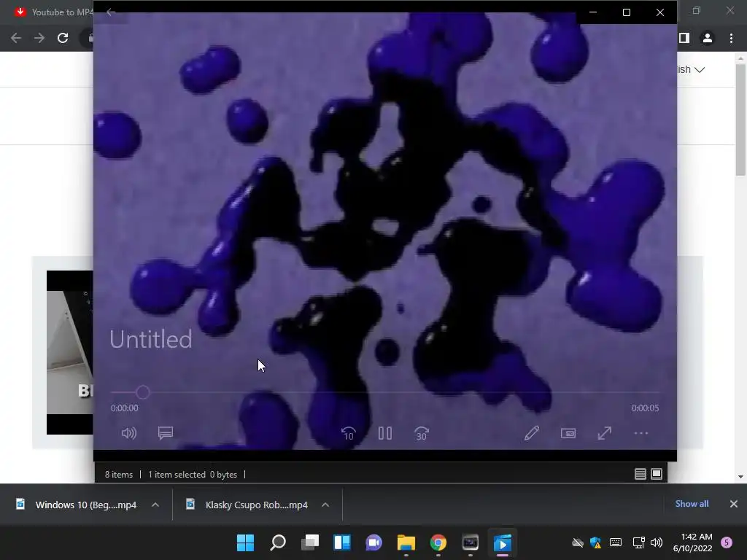
Task: Open Windows Start menu
Action: coord(245,542)
